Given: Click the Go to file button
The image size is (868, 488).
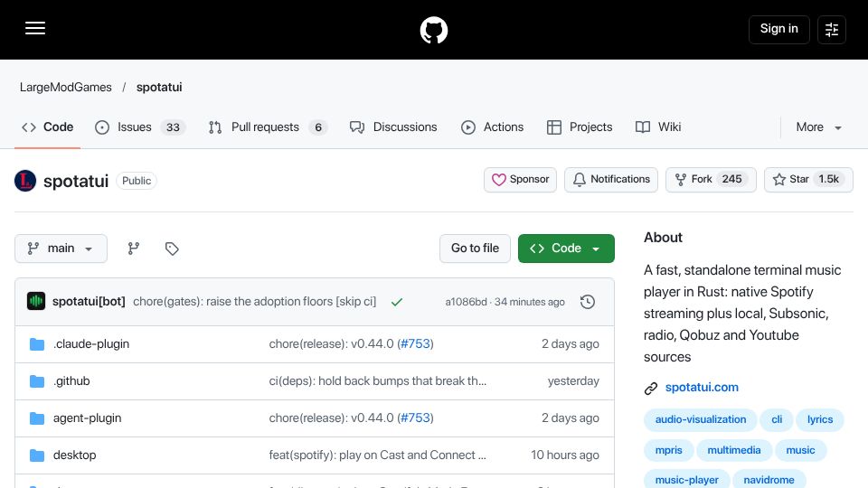Looking at the screenshot, I should pos(475,249).
